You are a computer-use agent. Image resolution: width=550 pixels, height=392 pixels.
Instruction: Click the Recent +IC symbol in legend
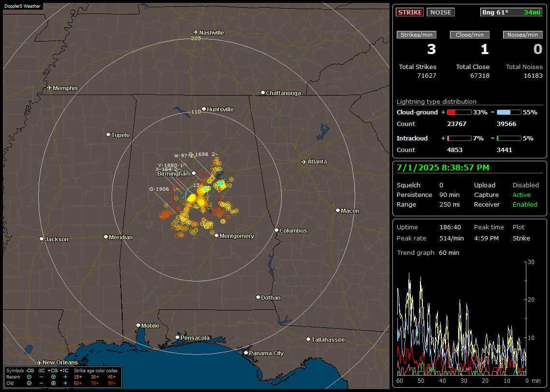[x=65, y=377]
